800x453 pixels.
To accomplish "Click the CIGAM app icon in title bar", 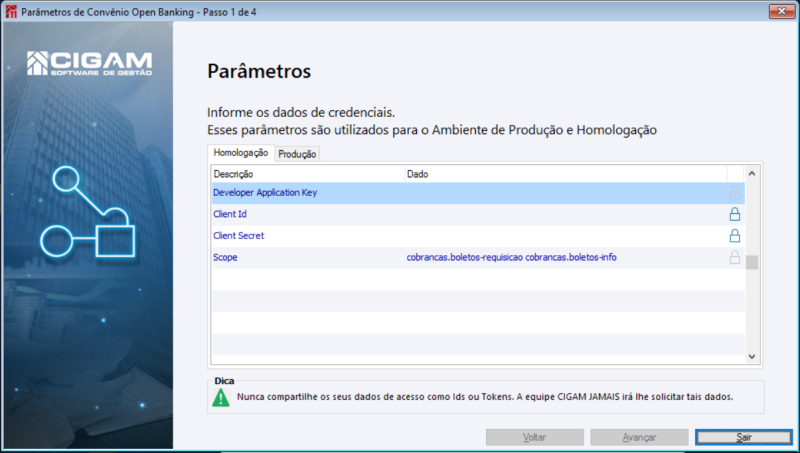I will pos(11,12).
